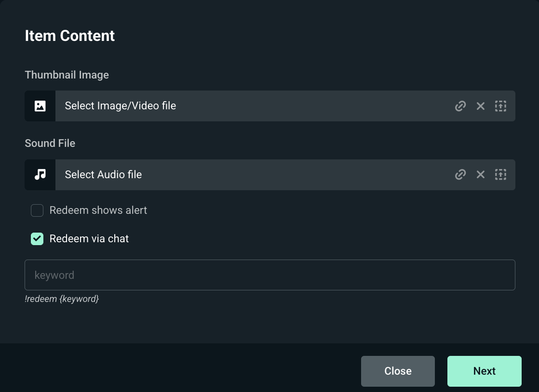
Task: Click the Item Content heading
Action: point(70,36)
